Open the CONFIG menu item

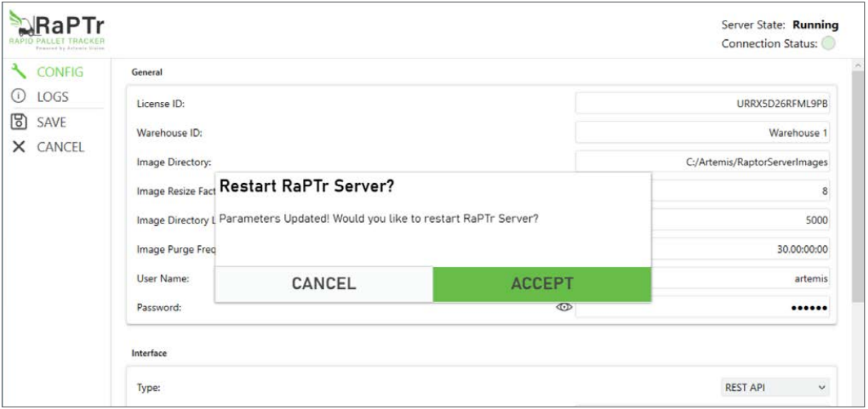tap(60, 72)
